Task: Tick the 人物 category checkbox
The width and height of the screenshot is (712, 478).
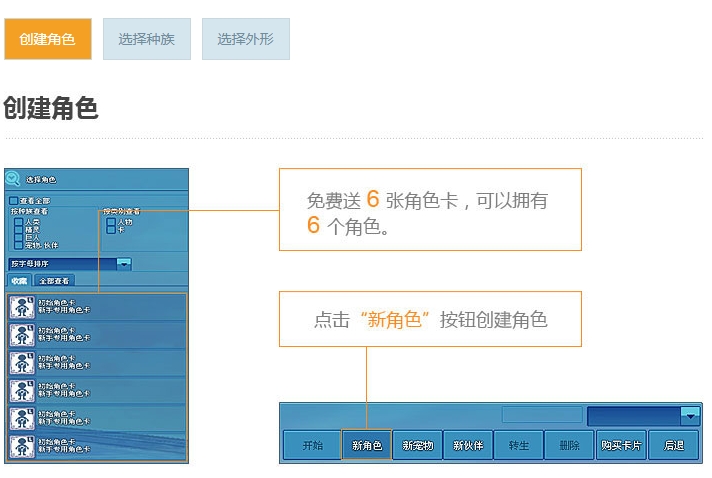Action: (x=110, y=221)
